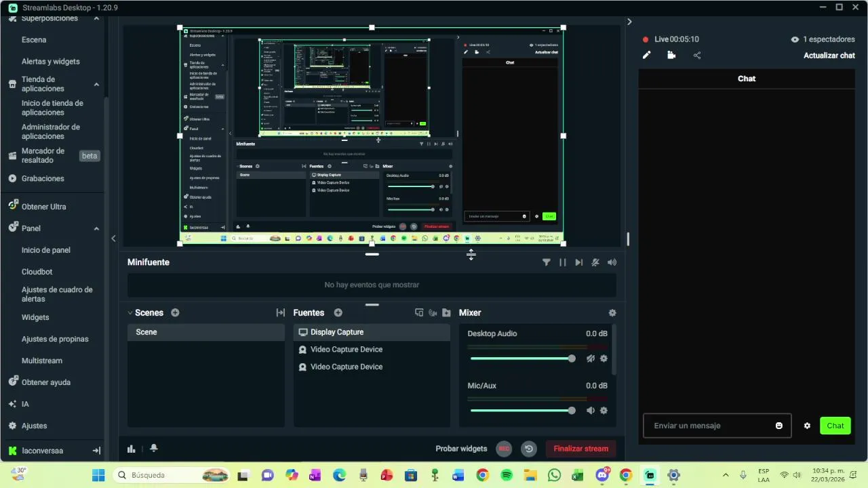Open the emoji picker in message box

tap(779, 426)
